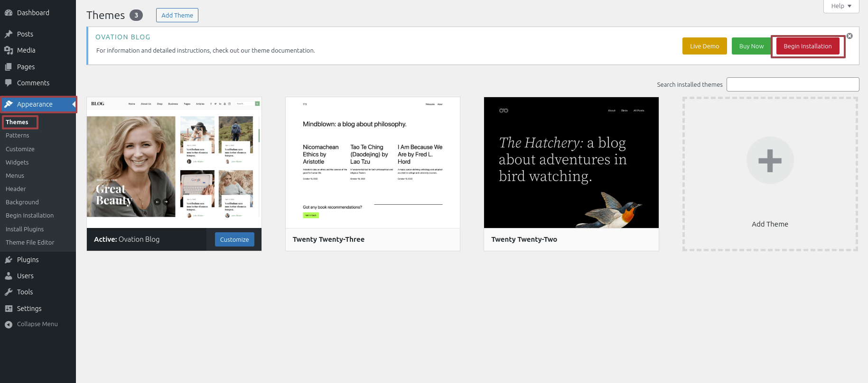868x383 pixels.
Task: Click the Plugins plug icon
Action: 9,260
